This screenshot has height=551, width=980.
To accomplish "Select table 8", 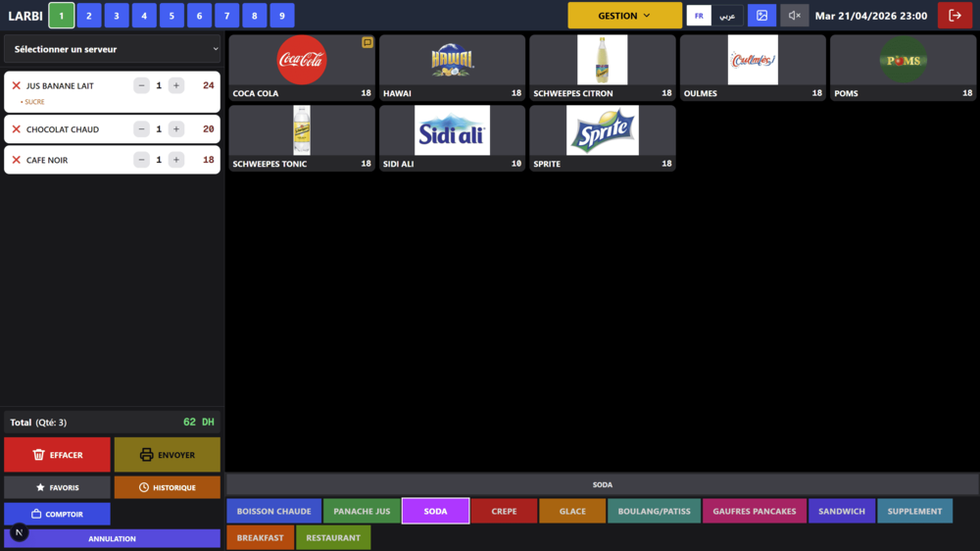I will click(255, 16).
